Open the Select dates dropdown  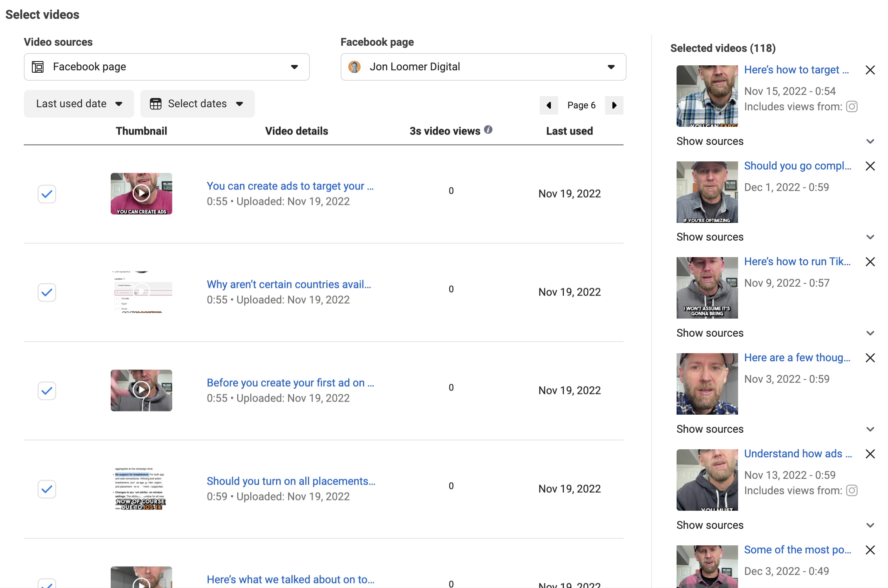[x=198, y=104]
